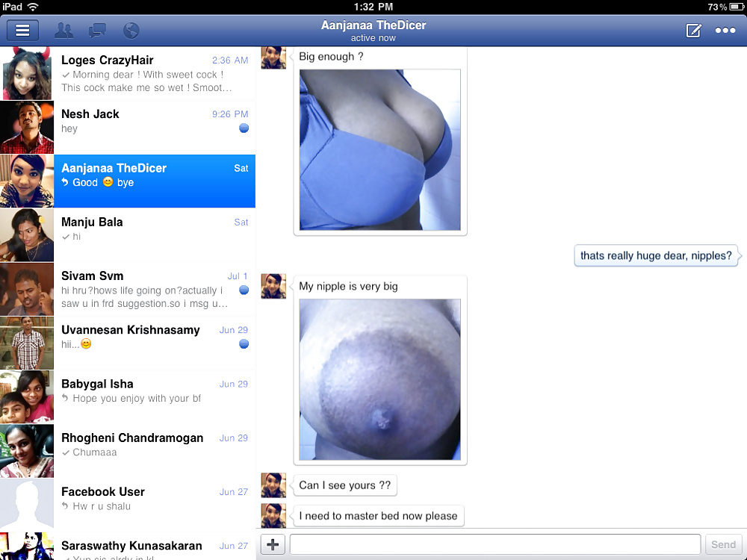Tap the compose new message icon
The height and width of the screenshot is (560, 747).
coord(693,31)
